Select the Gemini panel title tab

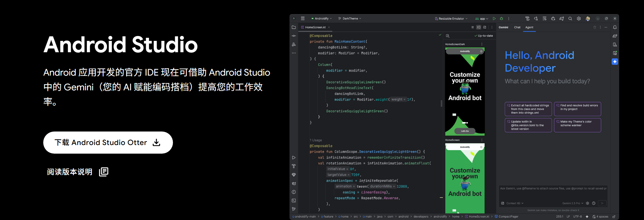click(x=503, y=27)
